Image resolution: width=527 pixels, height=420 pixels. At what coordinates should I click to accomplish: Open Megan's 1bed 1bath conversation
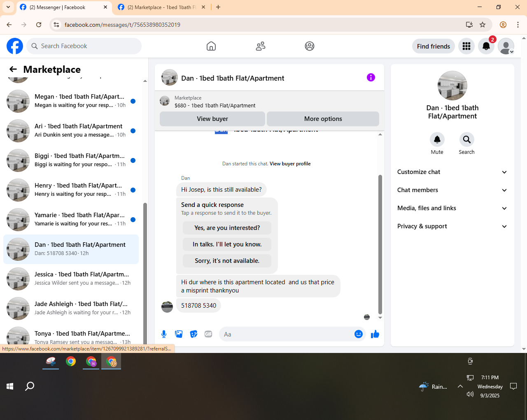[x=71, y=101]
